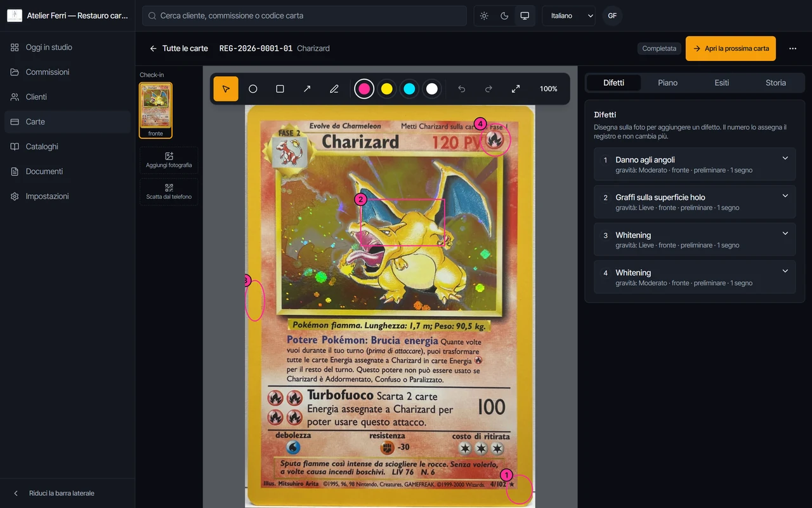This screenshot has height=508, width=812.
Task: Expand defect 2 Graffi sulla superficie holo
Action: (x=695, y=202)
